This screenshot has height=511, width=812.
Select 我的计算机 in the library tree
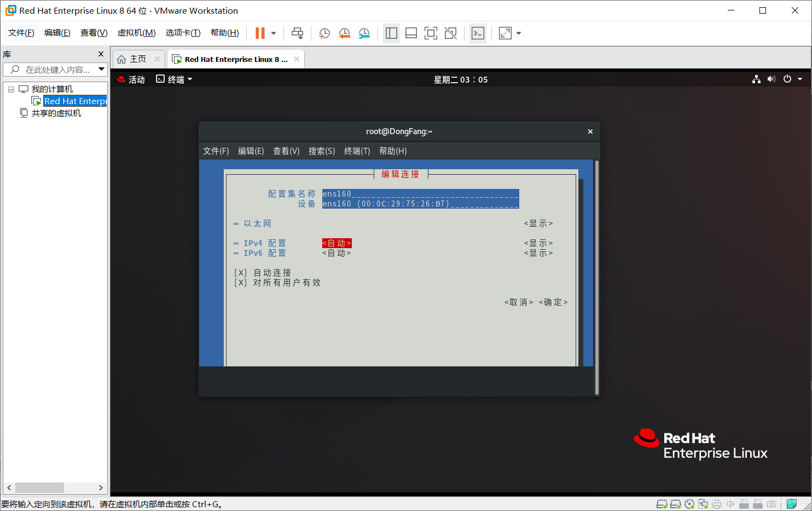pyautogui.click(x=52, y=89)
